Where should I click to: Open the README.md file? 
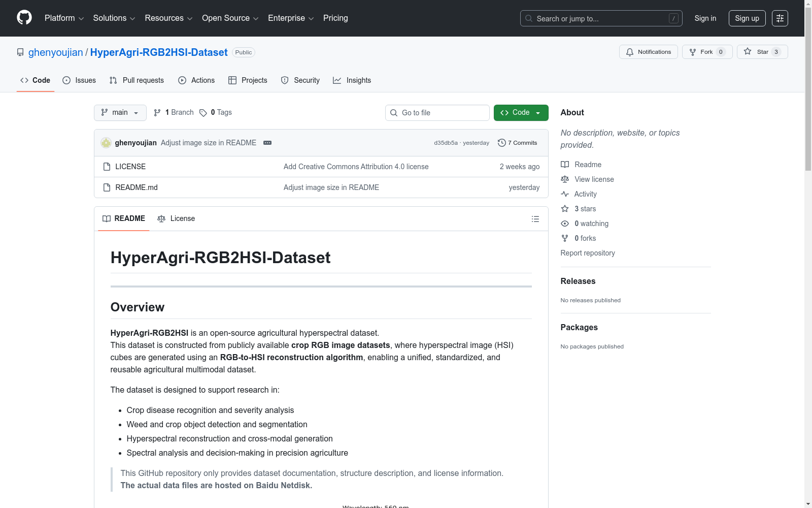pyautogui.click(x=137, y=187)
